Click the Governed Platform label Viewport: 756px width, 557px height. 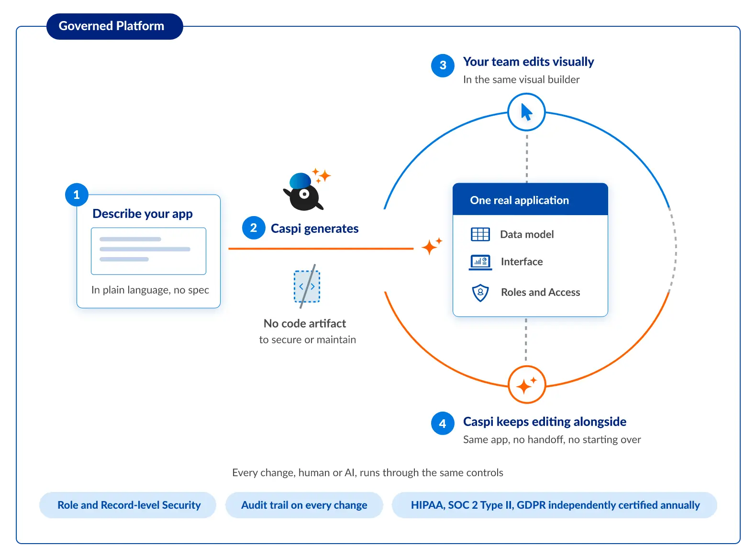(x=115, y=26)
